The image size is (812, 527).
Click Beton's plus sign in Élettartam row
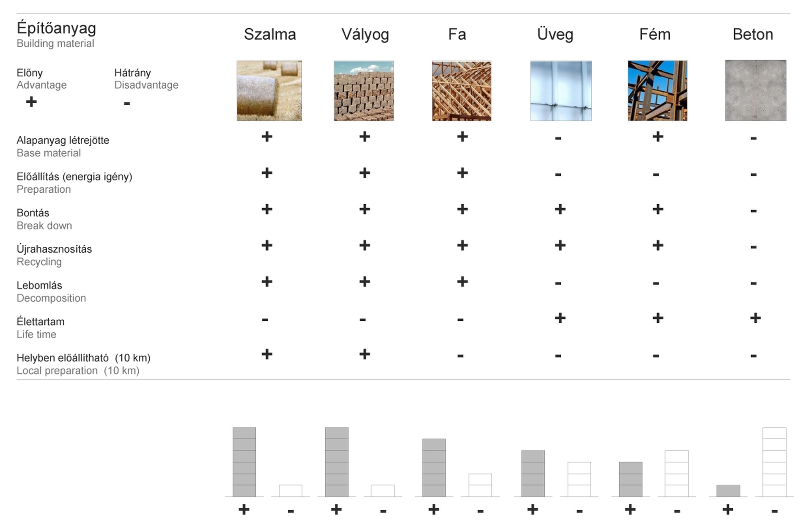click(755, 318)
